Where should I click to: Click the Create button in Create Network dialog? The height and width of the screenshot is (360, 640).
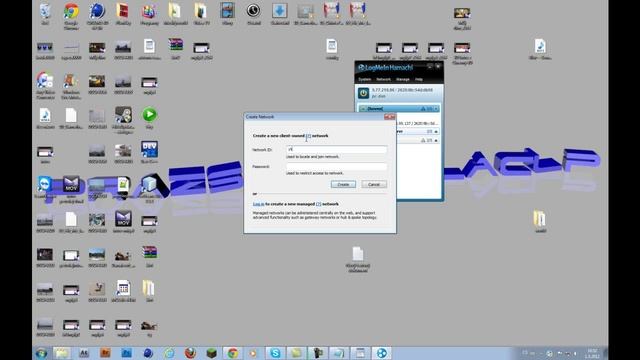(x=343, y=184)
